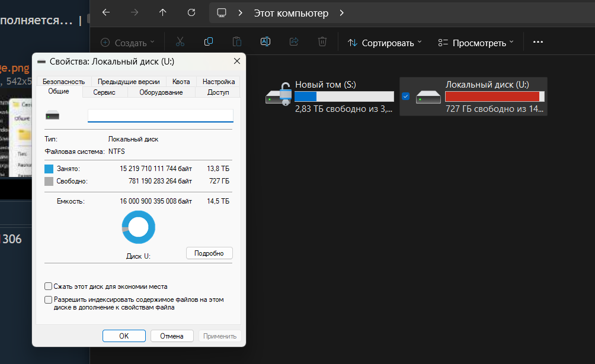Click the Share icon in toolbar
This screenshot has height=364, width=595.
[294, 42]
